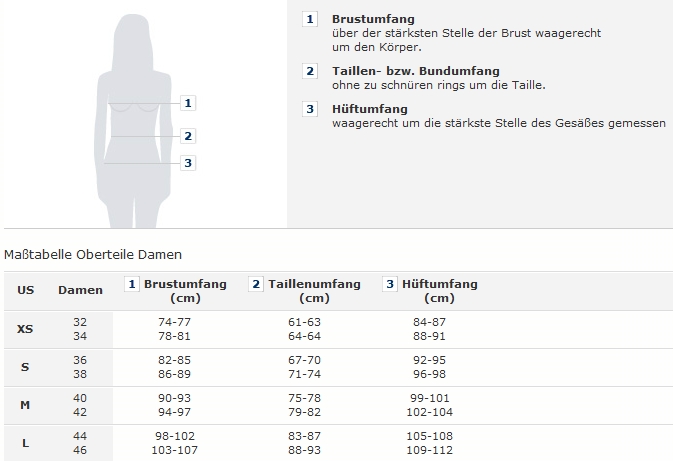Click badge 3 in the table's Hüftumfang column header

pyautogui.click(x=390, y=285)
